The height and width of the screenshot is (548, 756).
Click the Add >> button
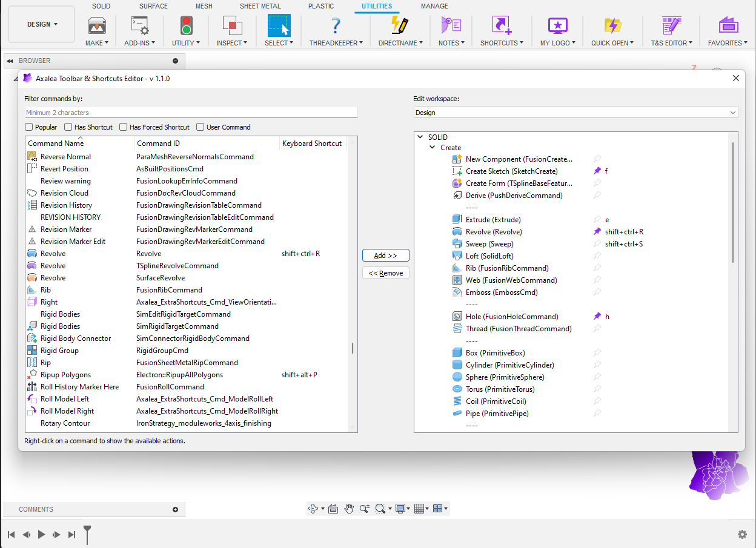point(385,256)
